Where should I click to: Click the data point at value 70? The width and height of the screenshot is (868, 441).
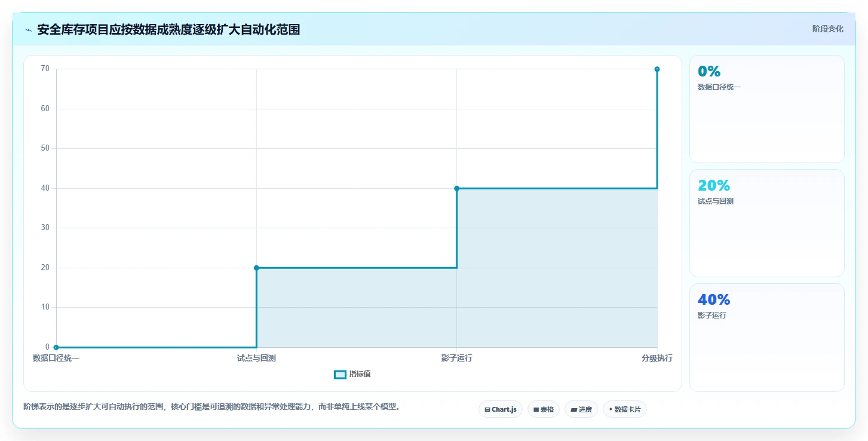click(x=657, y=69)
